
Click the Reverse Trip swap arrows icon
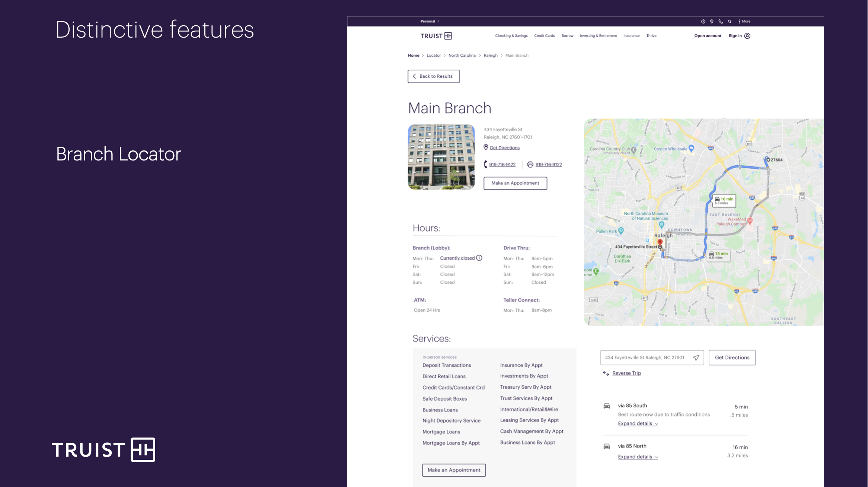point(606,373)
